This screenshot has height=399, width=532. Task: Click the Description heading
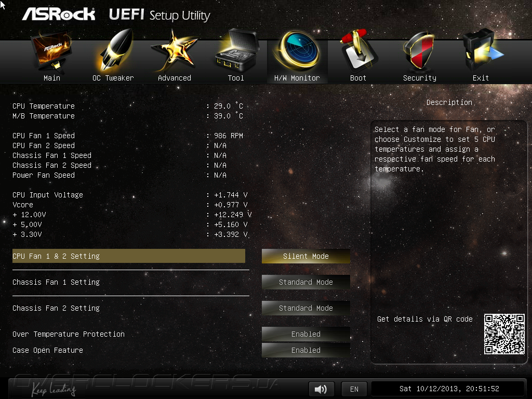(449, 102)
